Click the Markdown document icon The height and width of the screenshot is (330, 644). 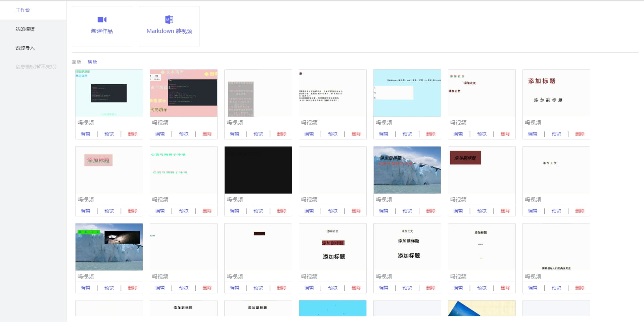tap(169, 19)
